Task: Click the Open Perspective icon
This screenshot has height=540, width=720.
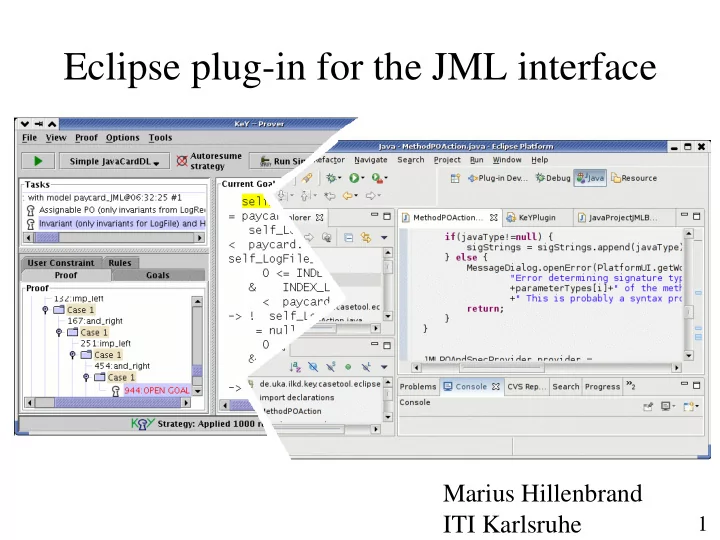Action: tap(455, 178)
